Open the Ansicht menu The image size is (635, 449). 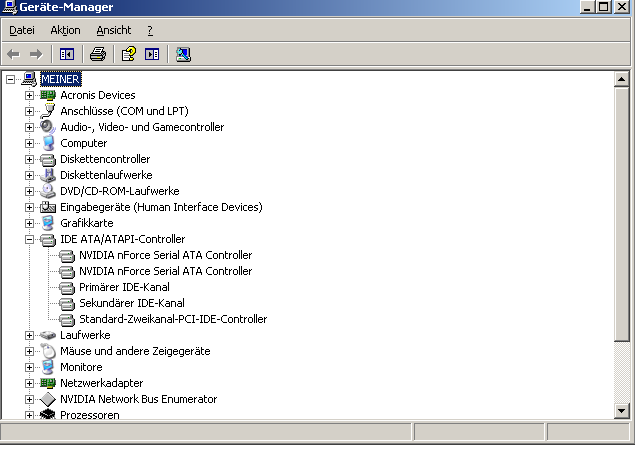point(114,30)
